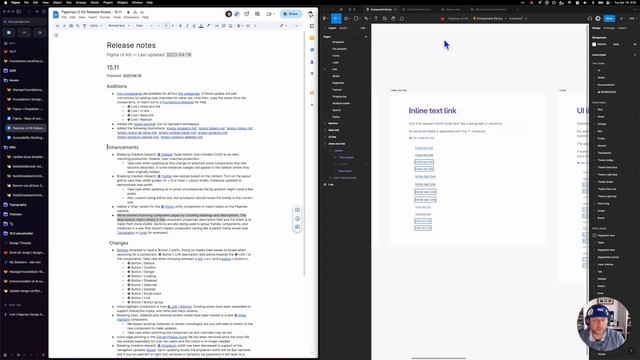640x360 pixels.
Task: Switch to the Assets tab in Figma
Action: point(343,28)
